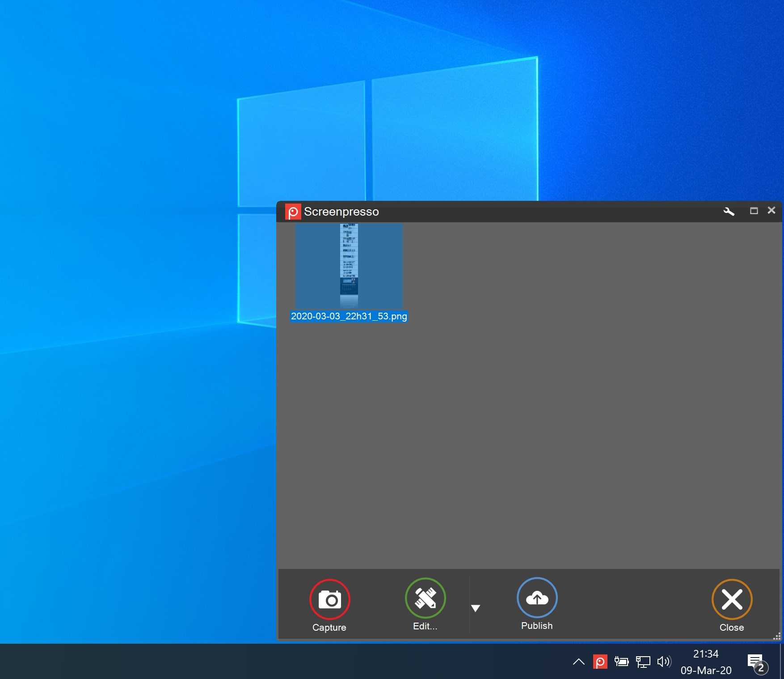
Task: Click the resize grip at window corner
Action: (x=777, y=637)
